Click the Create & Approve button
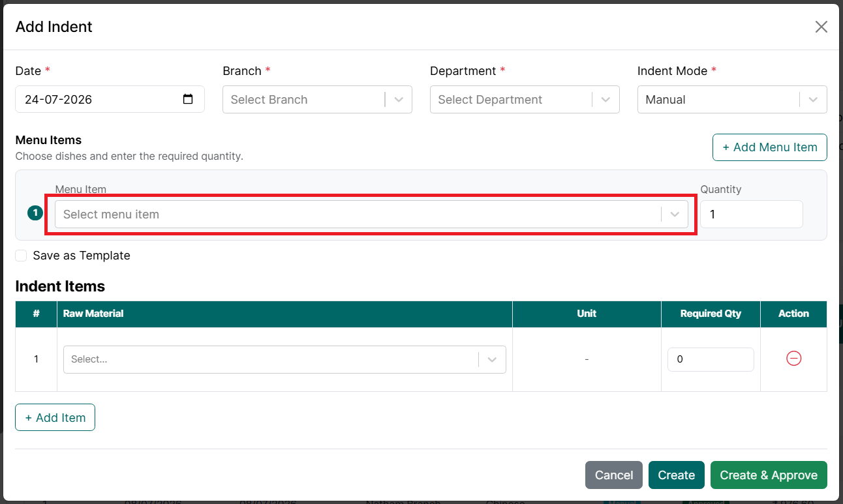The height and width of the screenshot is (504, 843). coord(769,475)
